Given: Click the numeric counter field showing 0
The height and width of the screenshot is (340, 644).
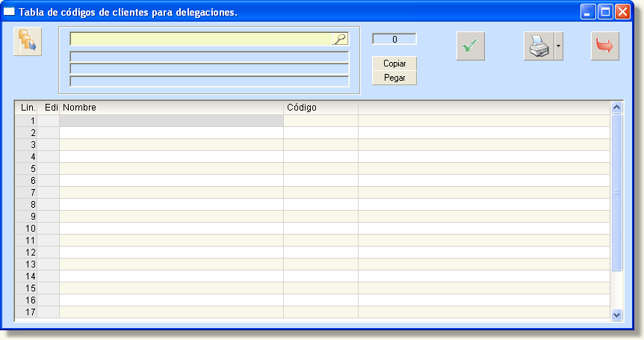Looking at the screenshot, I should [394, 39].
